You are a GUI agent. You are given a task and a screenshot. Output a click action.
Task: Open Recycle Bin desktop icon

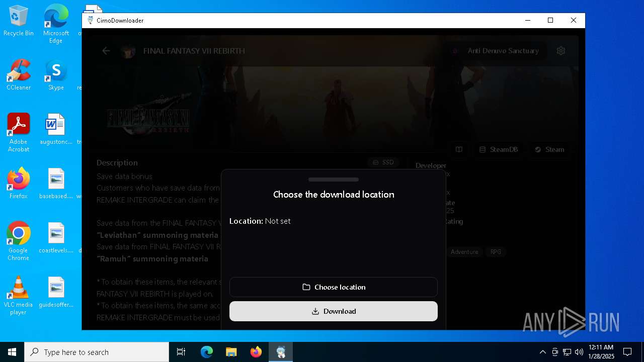pyautogui.click(x=19, y=21)
